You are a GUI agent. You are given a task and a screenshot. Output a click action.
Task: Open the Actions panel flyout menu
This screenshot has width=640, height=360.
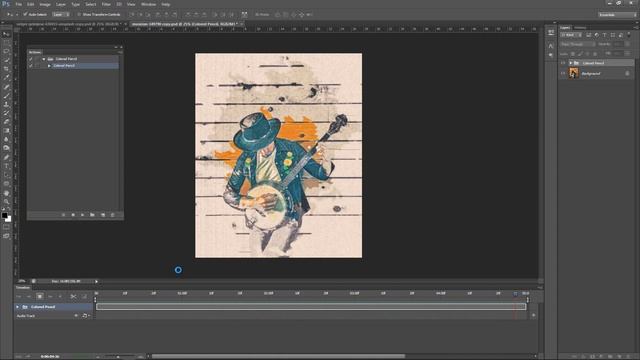120,52
